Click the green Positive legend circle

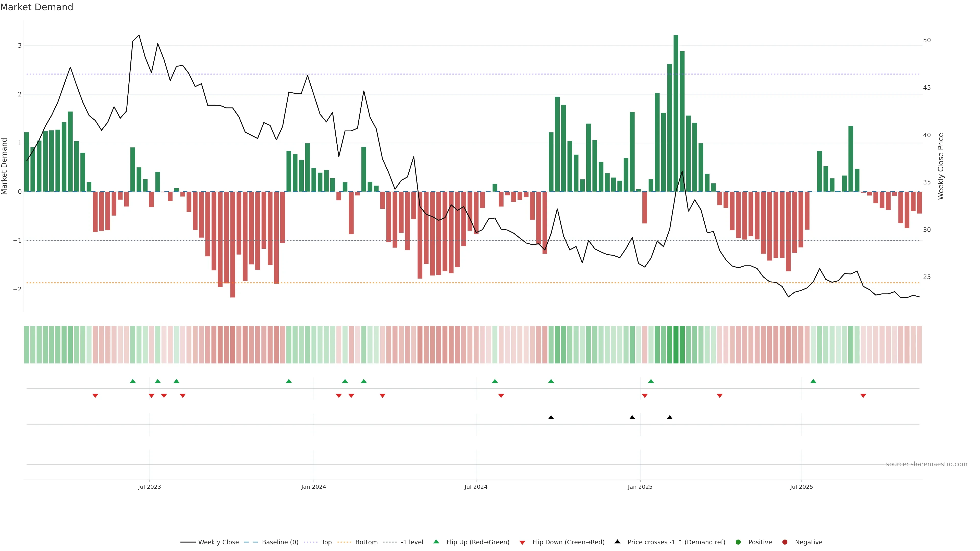738,542
